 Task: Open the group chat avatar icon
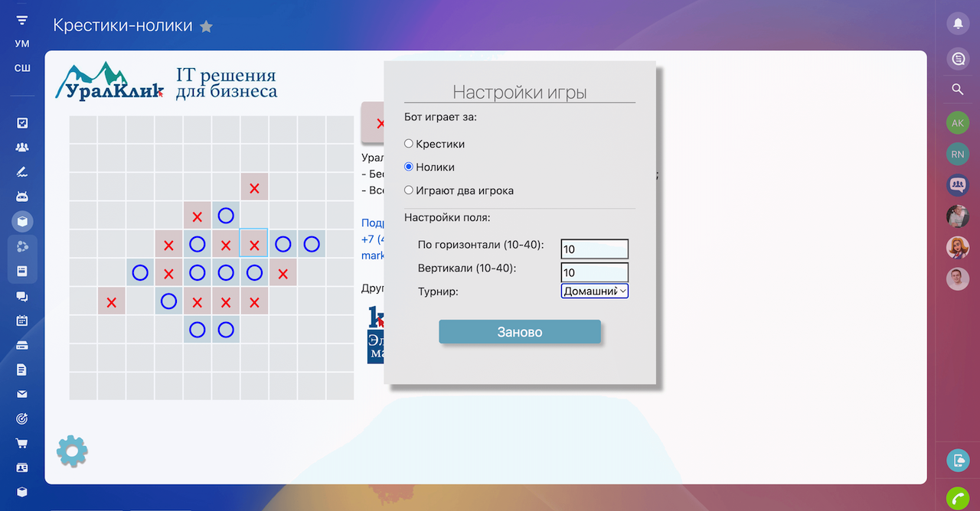(x=957, y=185)
